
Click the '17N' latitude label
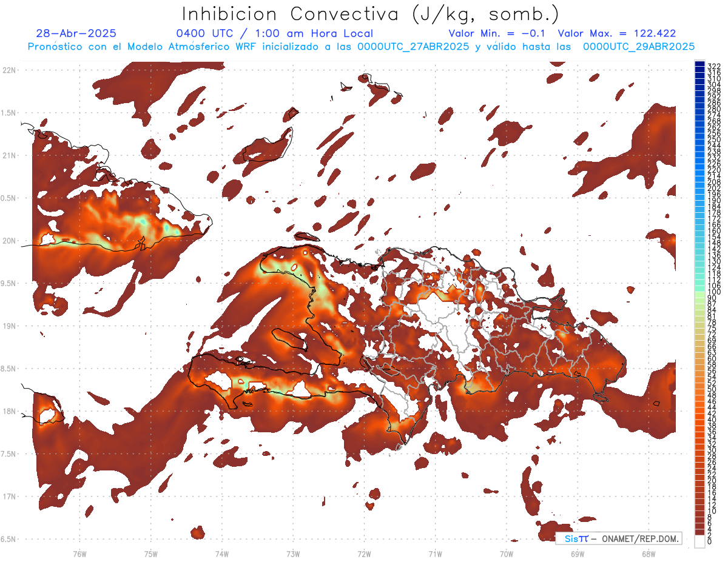(x=9, y=497)
